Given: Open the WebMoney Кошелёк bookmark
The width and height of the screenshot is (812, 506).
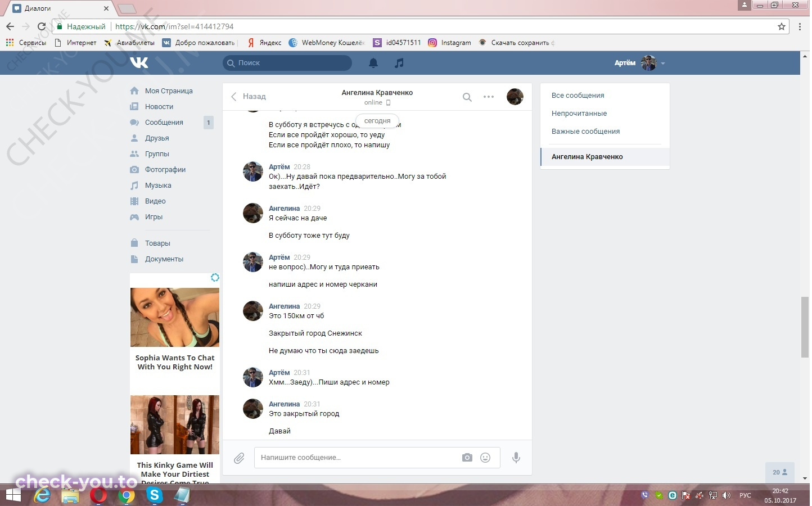Looking at the screenshot, I should click(327, 43).
